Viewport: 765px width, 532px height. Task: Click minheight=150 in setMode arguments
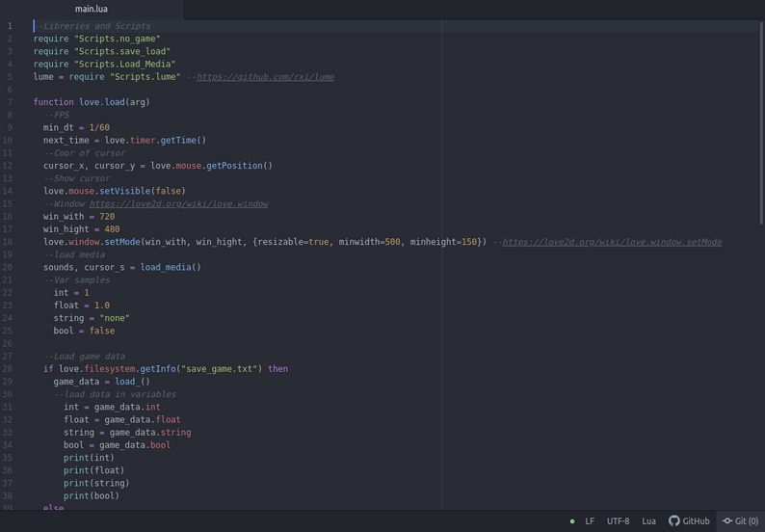pos(443,242)
